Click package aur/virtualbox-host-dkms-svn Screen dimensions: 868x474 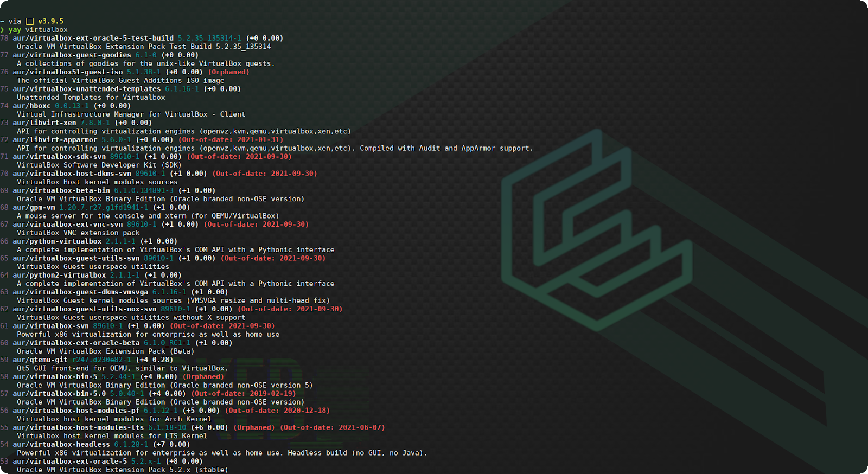point(72,174)
